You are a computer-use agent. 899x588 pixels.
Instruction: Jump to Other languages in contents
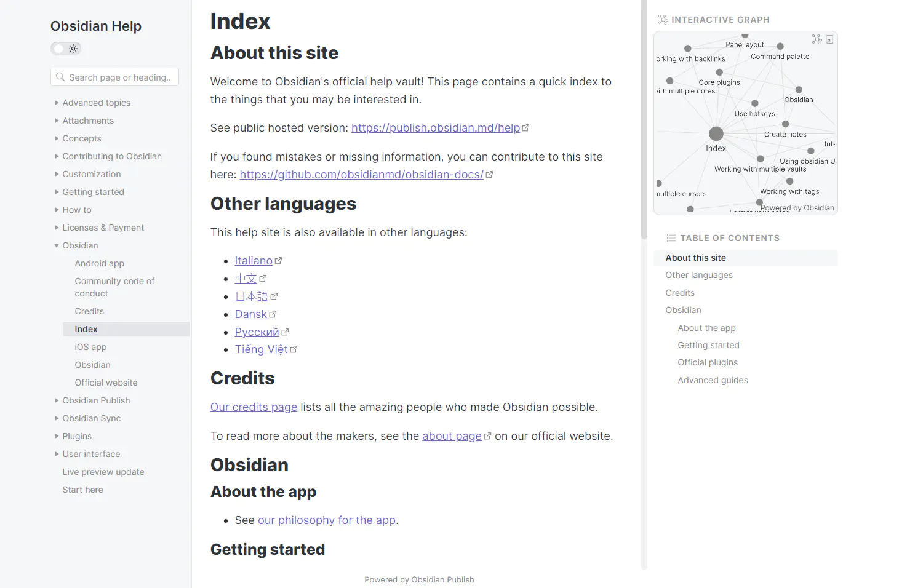pyautogui.click(x=699, y=275)
